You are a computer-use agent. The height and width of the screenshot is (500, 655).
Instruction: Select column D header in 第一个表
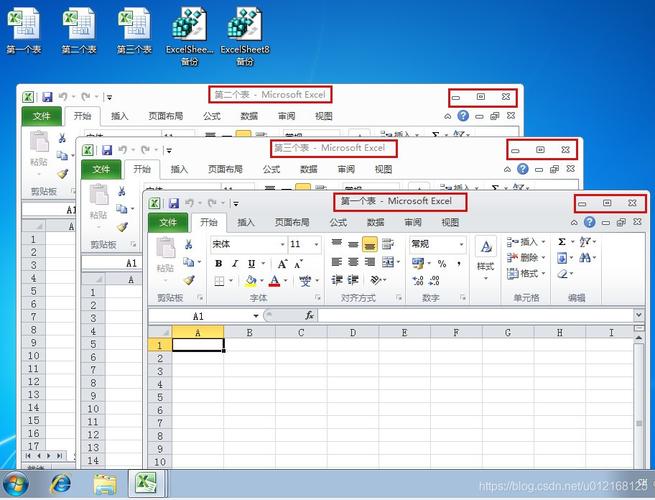(353, 332)
